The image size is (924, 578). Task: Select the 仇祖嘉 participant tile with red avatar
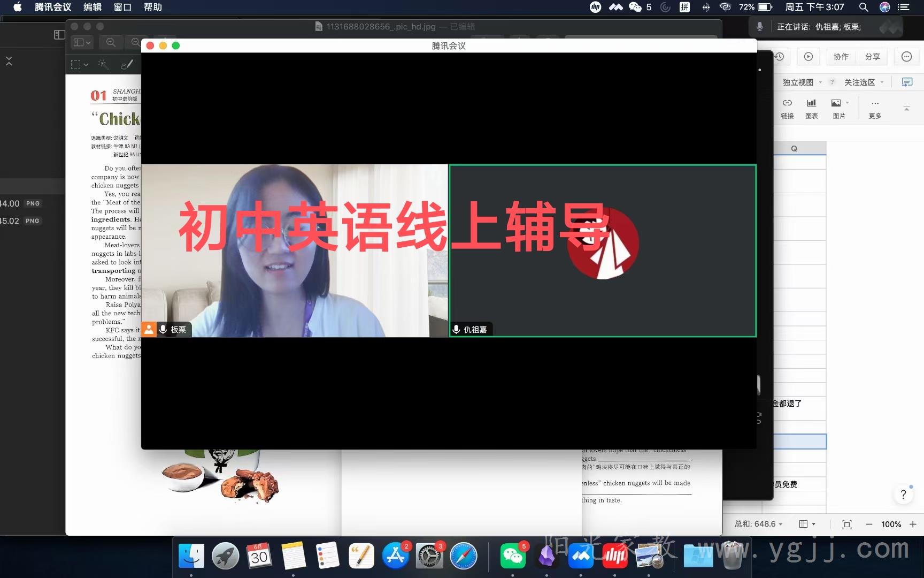point(603,250)
